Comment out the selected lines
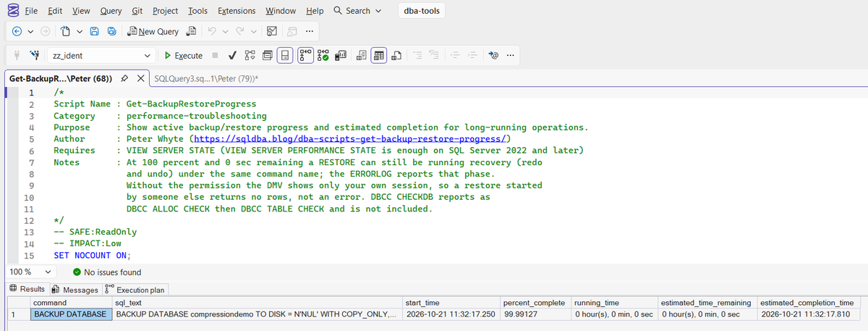 418,55
